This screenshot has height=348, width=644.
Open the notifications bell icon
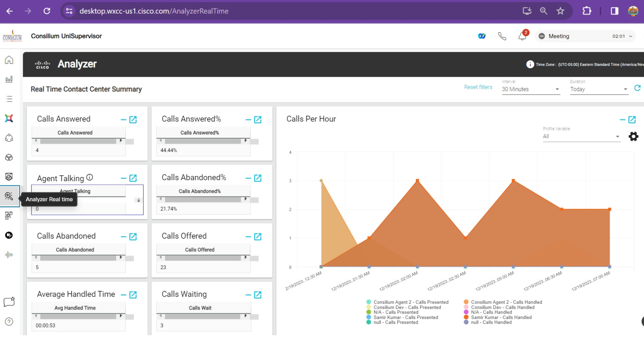(x=523, y=36)
